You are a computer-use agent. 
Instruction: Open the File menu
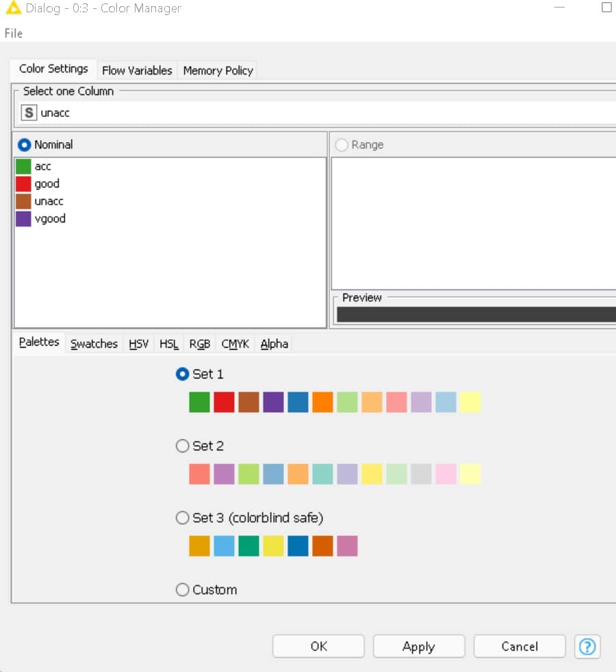13,33
